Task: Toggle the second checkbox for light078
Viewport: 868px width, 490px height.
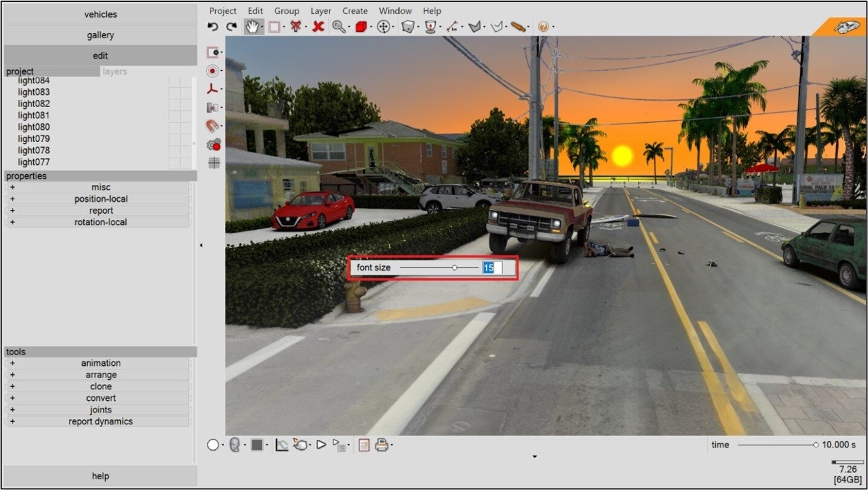Action: tap(185, 150)
